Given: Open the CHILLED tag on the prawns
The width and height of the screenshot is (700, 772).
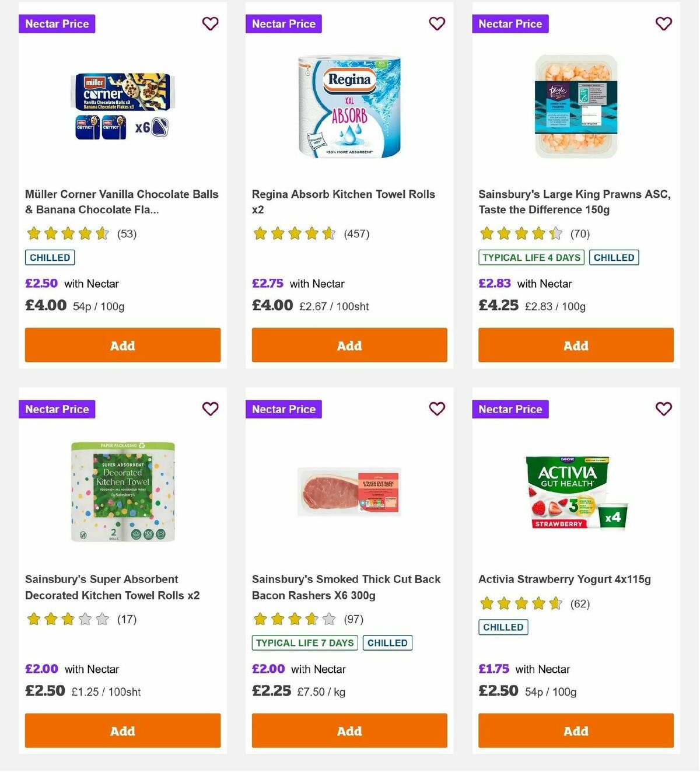Looking at the screenshot, I should point(614,257).
